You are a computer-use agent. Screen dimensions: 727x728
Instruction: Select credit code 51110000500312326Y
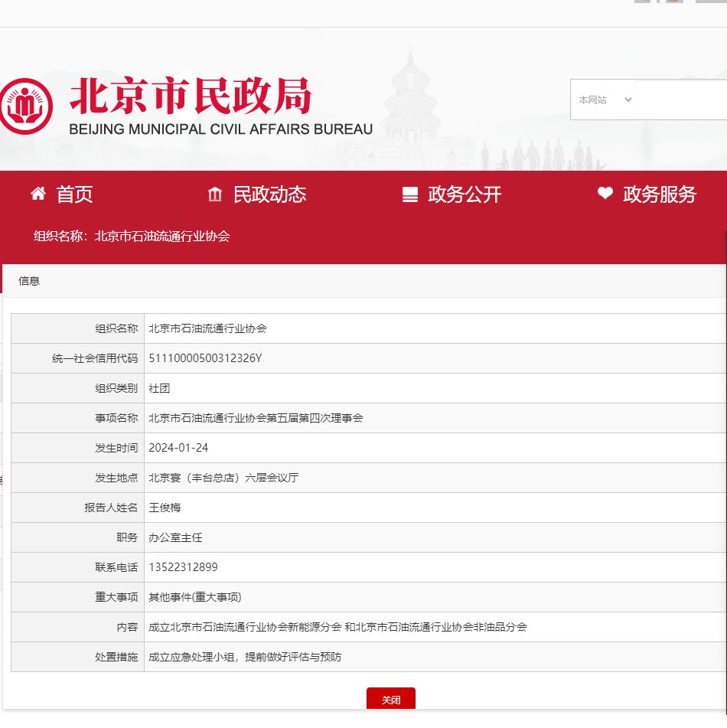(x=205, y=358)
